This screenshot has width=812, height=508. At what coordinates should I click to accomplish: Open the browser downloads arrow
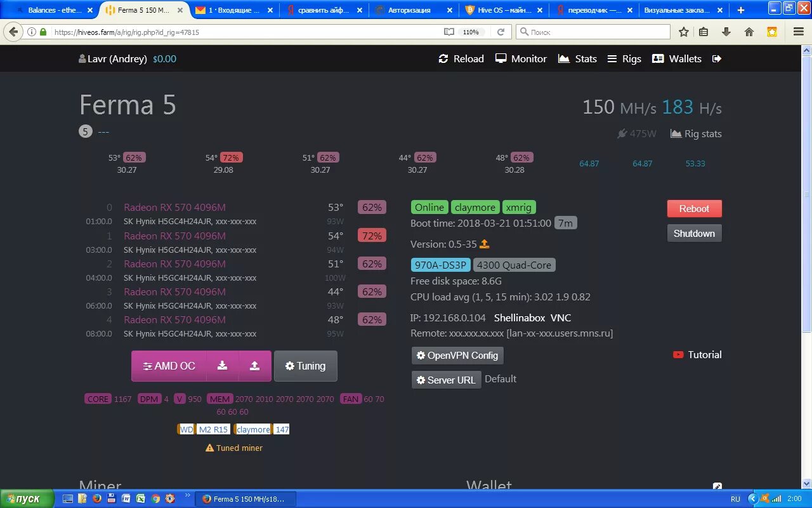point(726,32)
